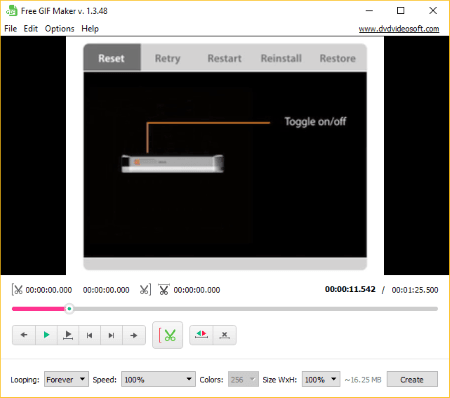Click the start-cut scissors icon beside first timecode
Viewport: 450px width, 398px height.
(x=17, y=290)
